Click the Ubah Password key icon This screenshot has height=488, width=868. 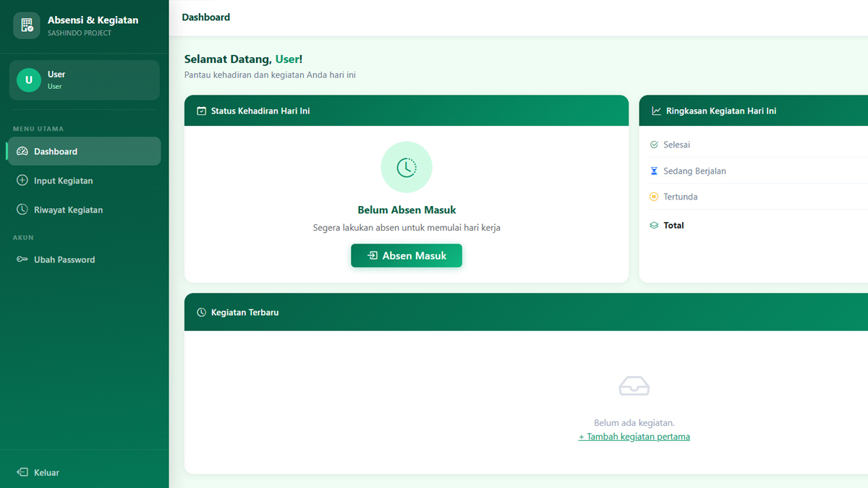(22, 260)
